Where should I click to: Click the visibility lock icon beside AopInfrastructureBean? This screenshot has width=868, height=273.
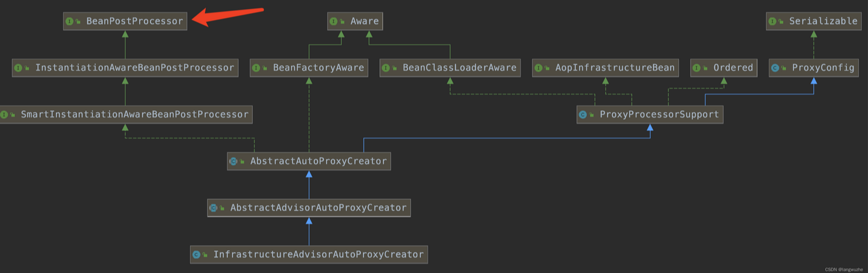pos(548,68)
